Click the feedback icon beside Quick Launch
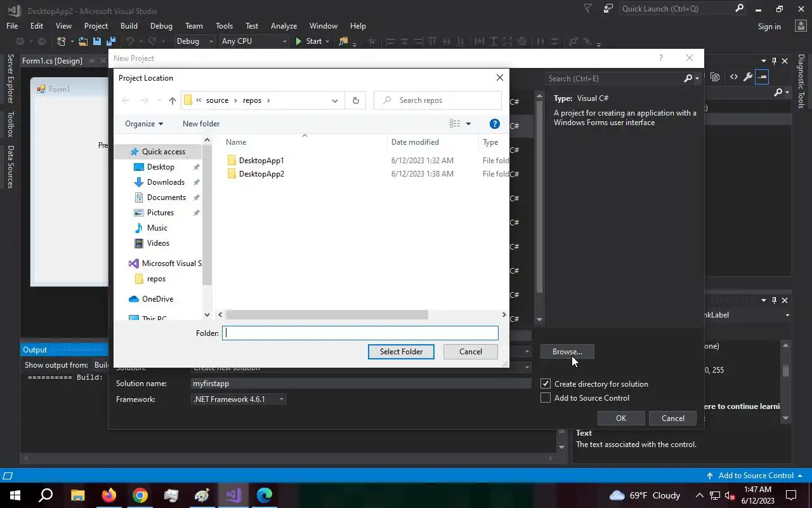Viewport: 812px width, 508px height. pos(608,8)
